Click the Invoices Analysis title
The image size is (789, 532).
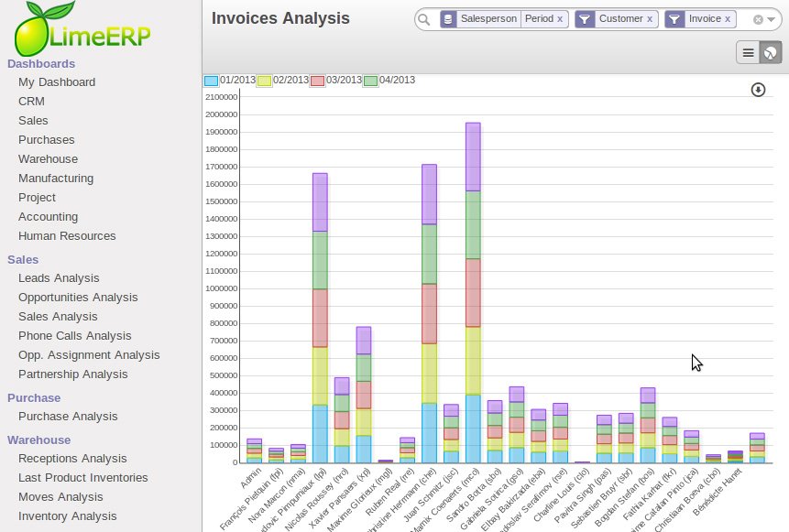coord(280,18)
